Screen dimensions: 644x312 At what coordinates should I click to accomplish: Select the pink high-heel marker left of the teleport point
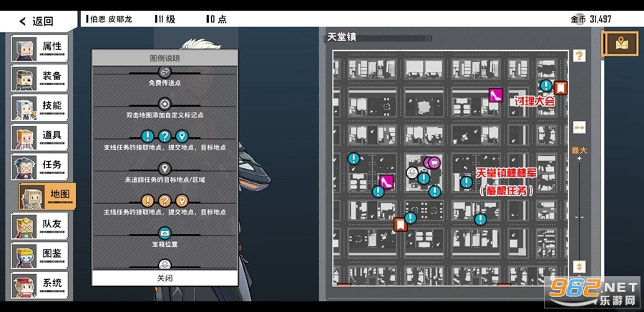pyautogui.click(x=386, y=182)
